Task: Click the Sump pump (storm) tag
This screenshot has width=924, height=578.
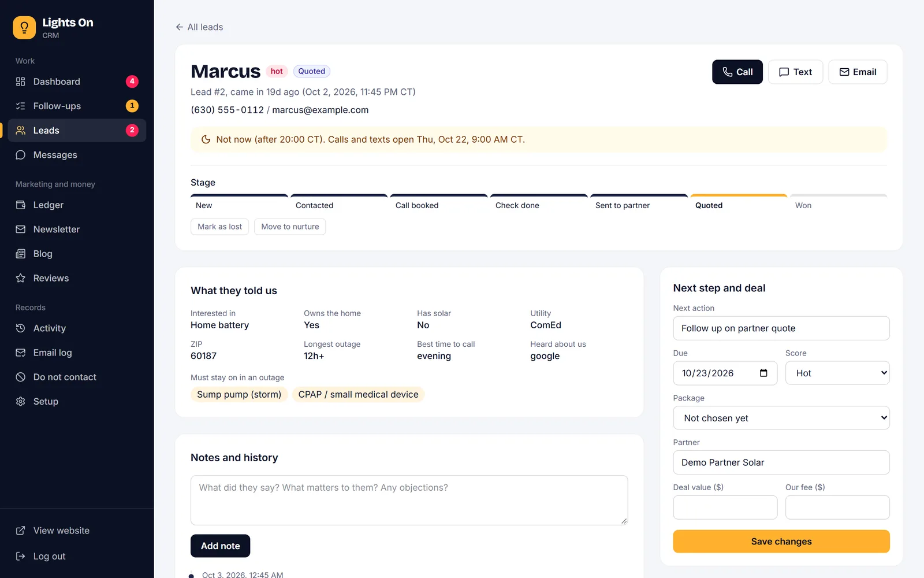Action: click(x=239, y=394)
